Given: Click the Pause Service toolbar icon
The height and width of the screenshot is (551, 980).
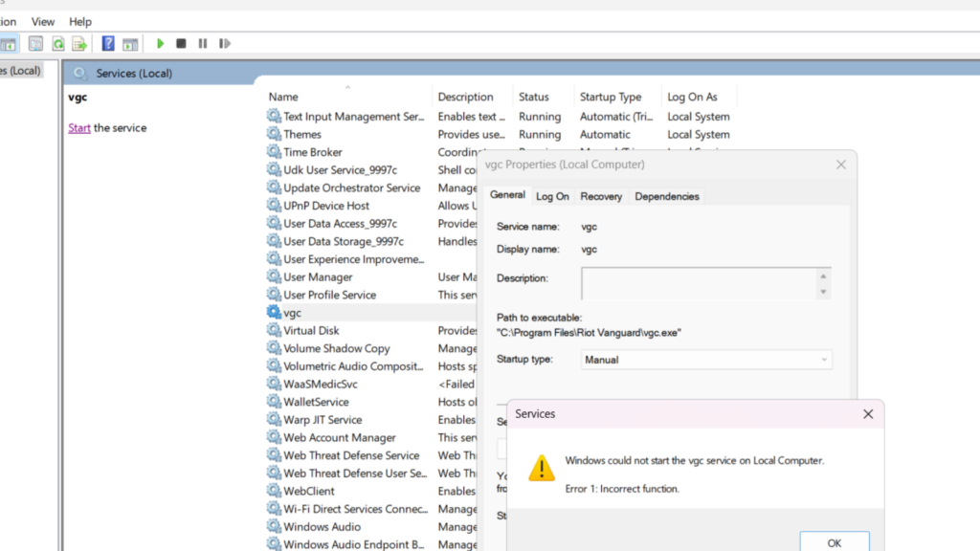Looking at the screenshot, I should tap(203, 44).
